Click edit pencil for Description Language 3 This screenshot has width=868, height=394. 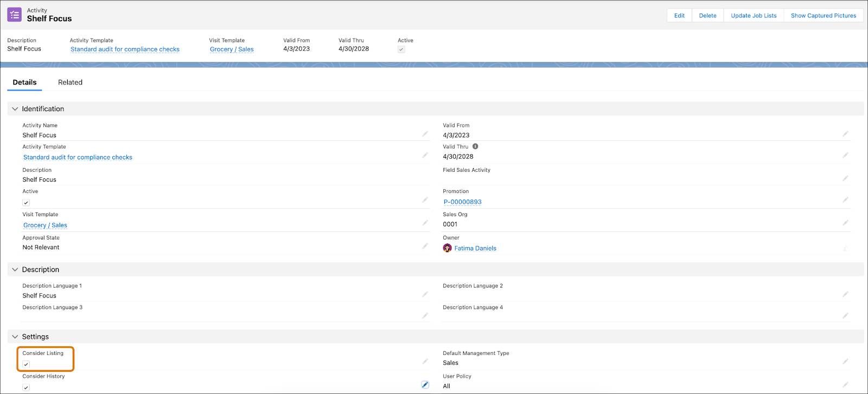425,315
